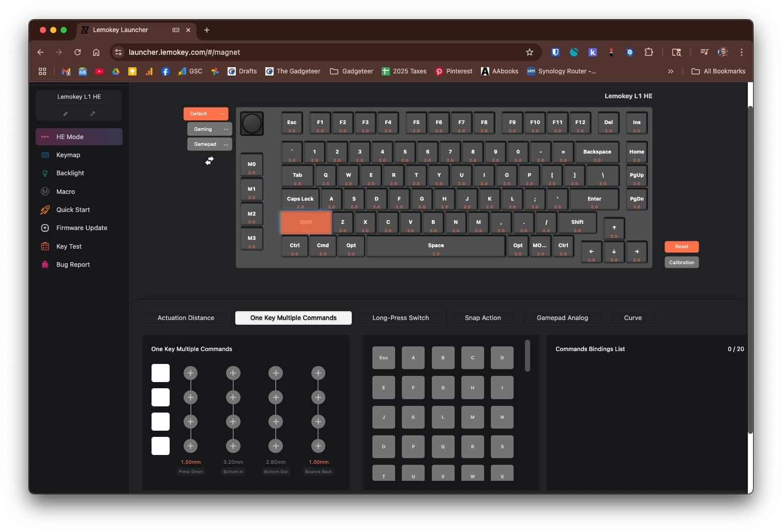The image size is (782, 532).
Task: Open the Snap Action tab
Action: [483, 318]
